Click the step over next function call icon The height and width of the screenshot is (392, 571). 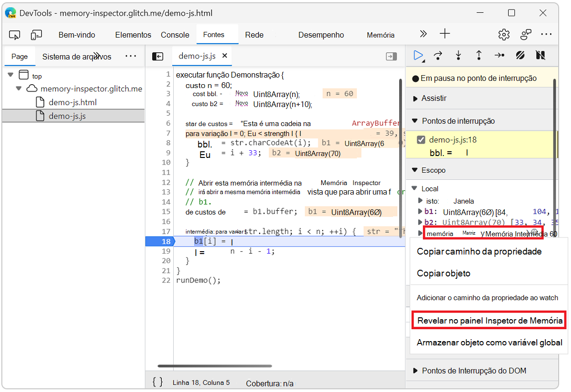(438, 56)
